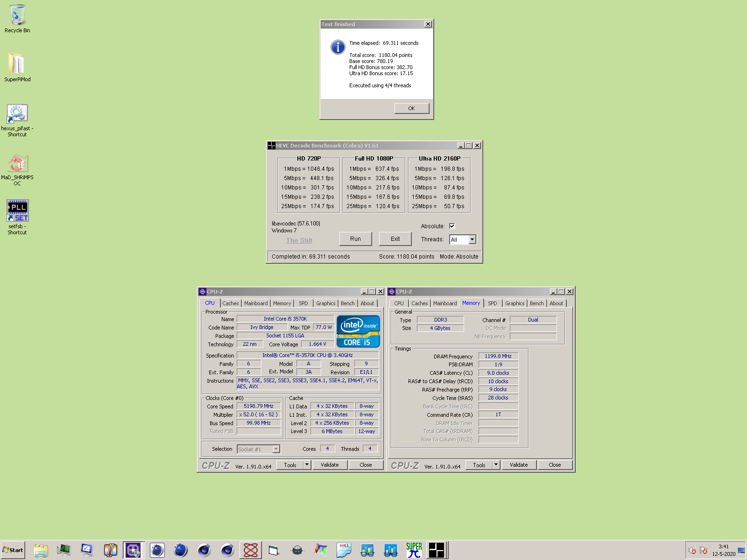Screen dimensions: 747x560
Task: Click Tools button in right CPU-Z window
Action: 479,465
